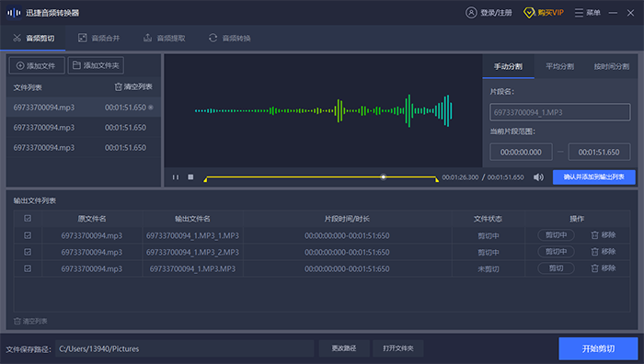644x364 pixels.
Task: Close the application window
Action: 630,13
